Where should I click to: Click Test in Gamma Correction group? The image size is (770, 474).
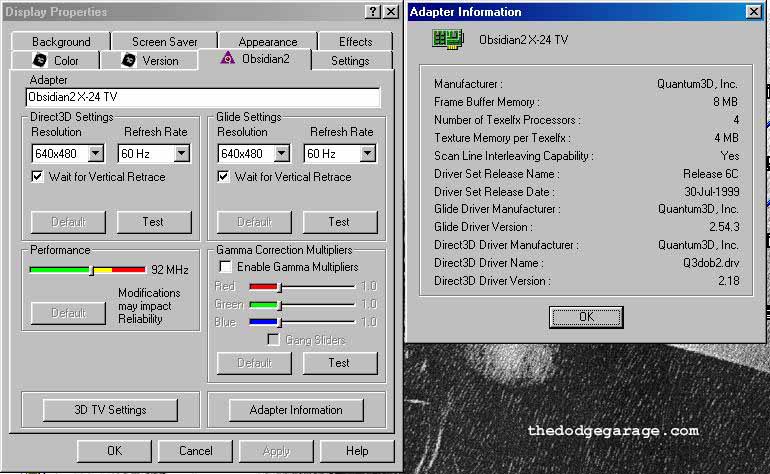[340, 363]
